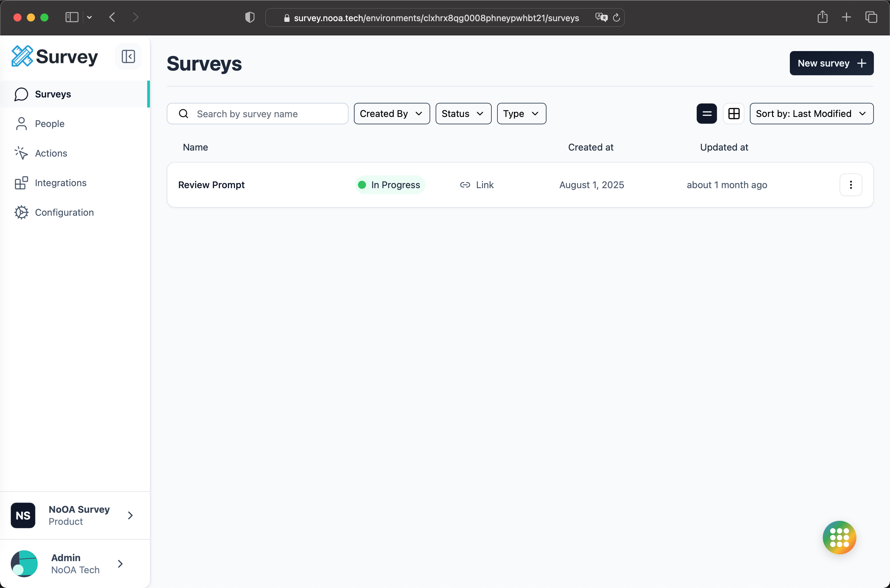The height and width of the screenshot is (588, 890).
Task: Open the Integrations sidebar section
Action: (x=60, y=183)
